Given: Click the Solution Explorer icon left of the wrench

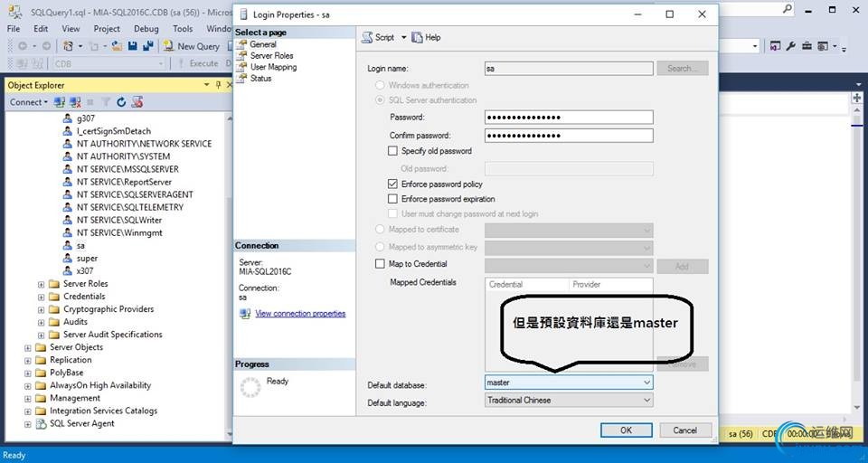Looking at the screenshot, I should click(x=776, y=46).
